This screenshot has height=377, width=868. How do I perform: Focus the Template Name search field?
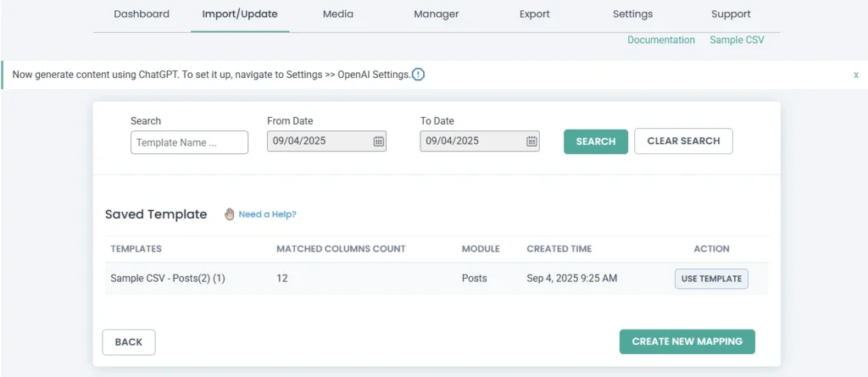tap(189, 142)
